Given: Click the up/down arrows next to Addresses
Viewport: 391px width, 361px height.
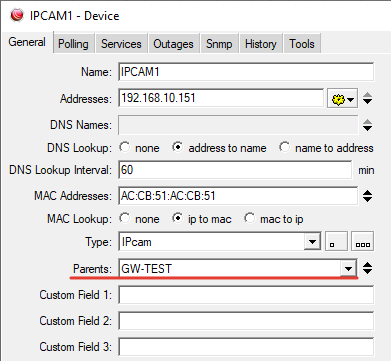Looking at the screenshot, I should point(367,99).
